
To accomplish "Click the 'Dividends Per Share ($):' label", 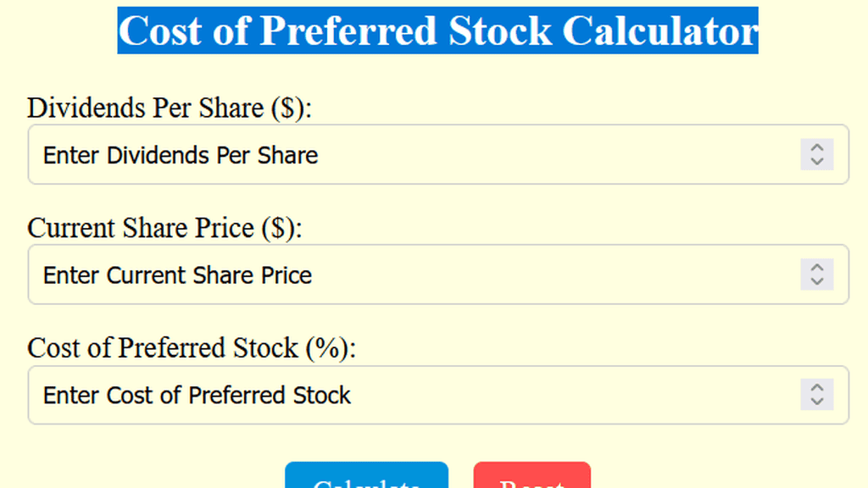I will 170,108.
